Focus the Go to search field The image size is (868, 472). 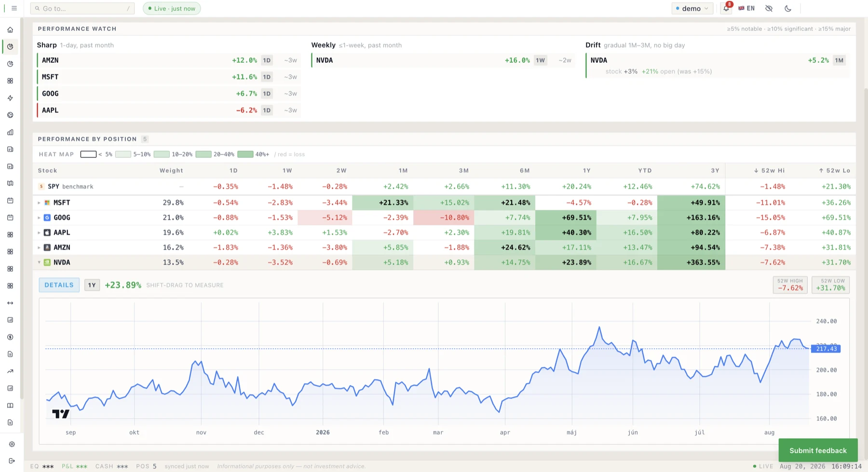tap(82, 8)
